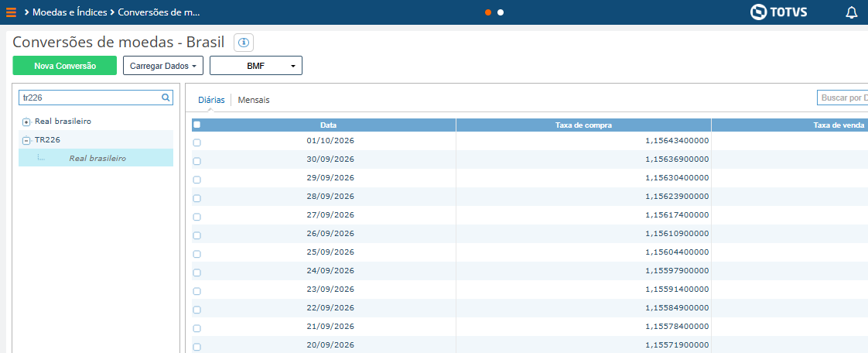Check the 27/09/2026 row

pos(196,217)
